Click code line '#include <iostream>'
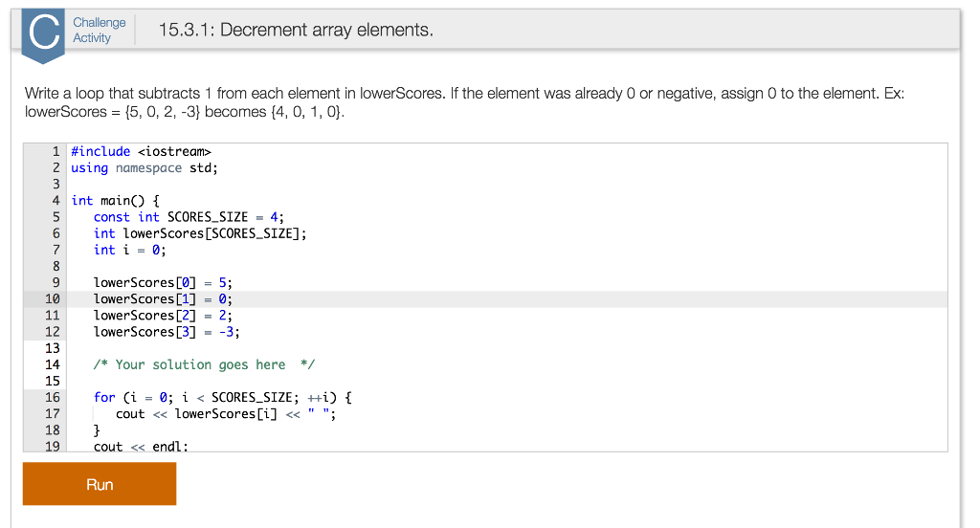 [x=142, y=152]
